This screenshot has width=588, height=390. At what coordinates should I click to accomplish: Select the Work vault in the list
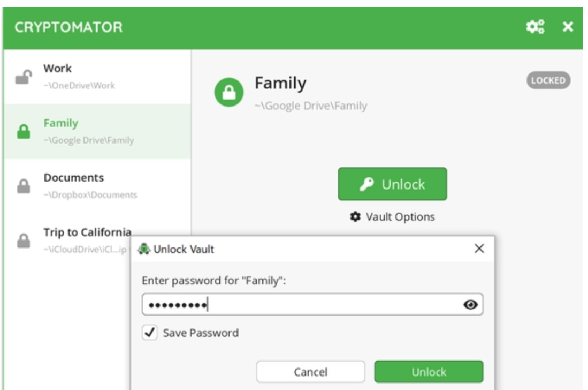coord(97,77)
